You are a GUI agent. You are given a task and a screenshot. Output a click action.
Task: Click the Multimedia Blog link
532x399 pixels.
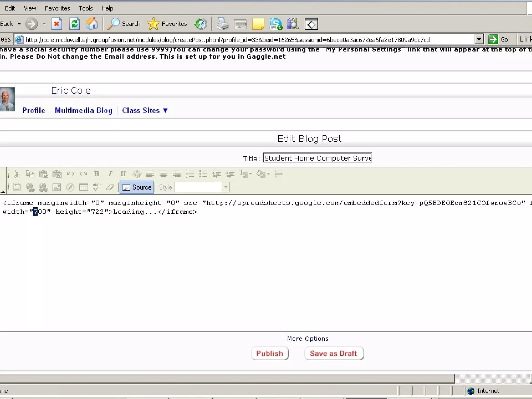(84, 110)
